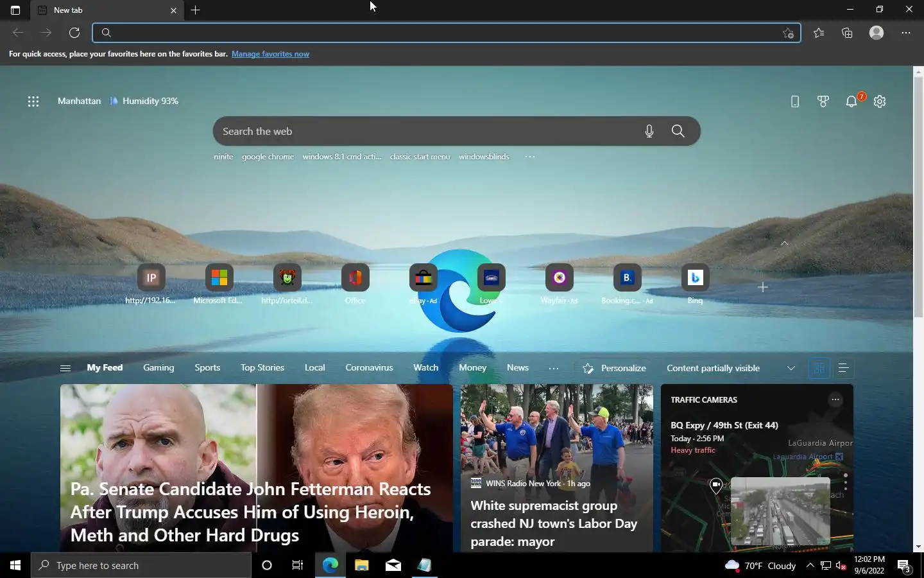The image size is (924, 578).
Task: Switch feed to list view
Action: (843, 368)
